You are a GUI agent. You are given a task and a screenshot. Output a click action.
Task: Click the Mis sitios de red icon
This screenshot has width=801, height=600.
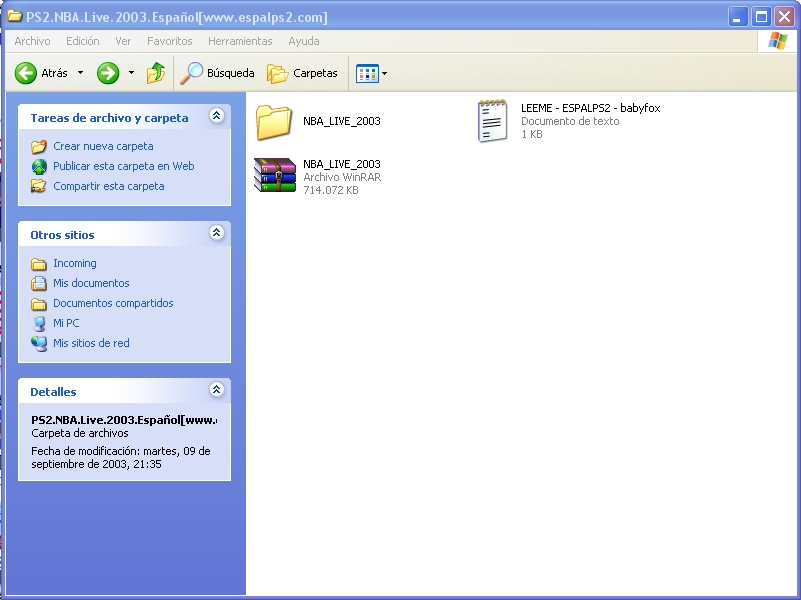[x=39, y=343]
